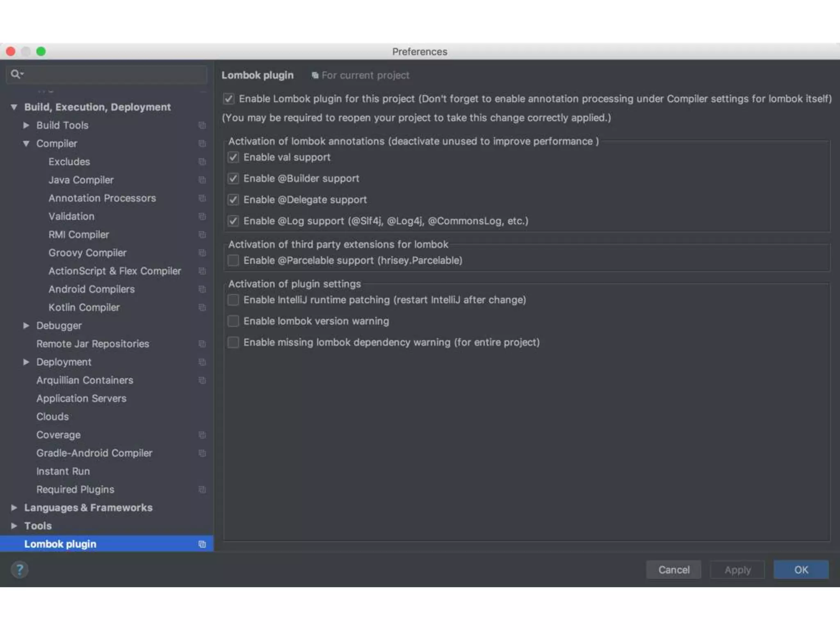Image resolution: width=840 pixels, height=630 pixels.
Task: Click project-level icon beside Kotlin Compiler
Action: pyautogui.click(x=202, y=308)
